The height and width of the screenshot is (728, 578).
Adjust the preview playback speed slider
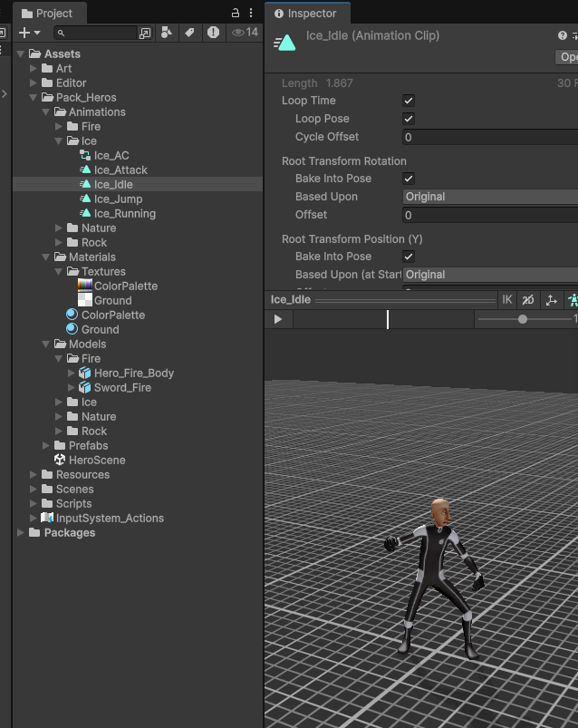click(523, 319)
